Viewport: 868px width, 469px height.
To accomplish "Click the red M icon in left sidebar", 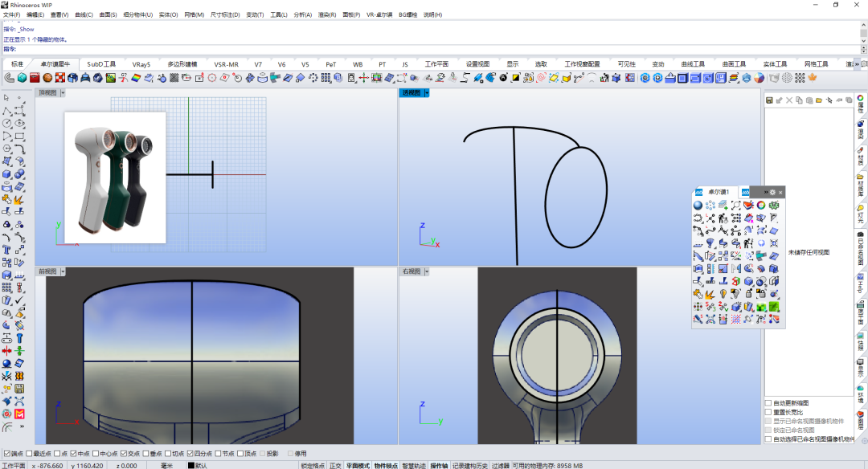I will click(x=19, y=414).
